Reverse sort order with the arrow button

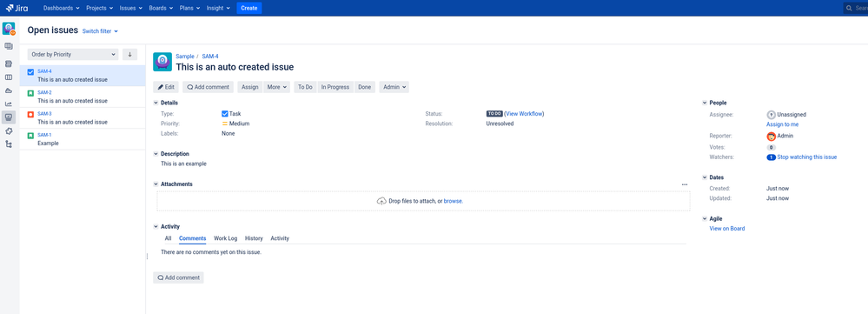(x=129, y=54)
